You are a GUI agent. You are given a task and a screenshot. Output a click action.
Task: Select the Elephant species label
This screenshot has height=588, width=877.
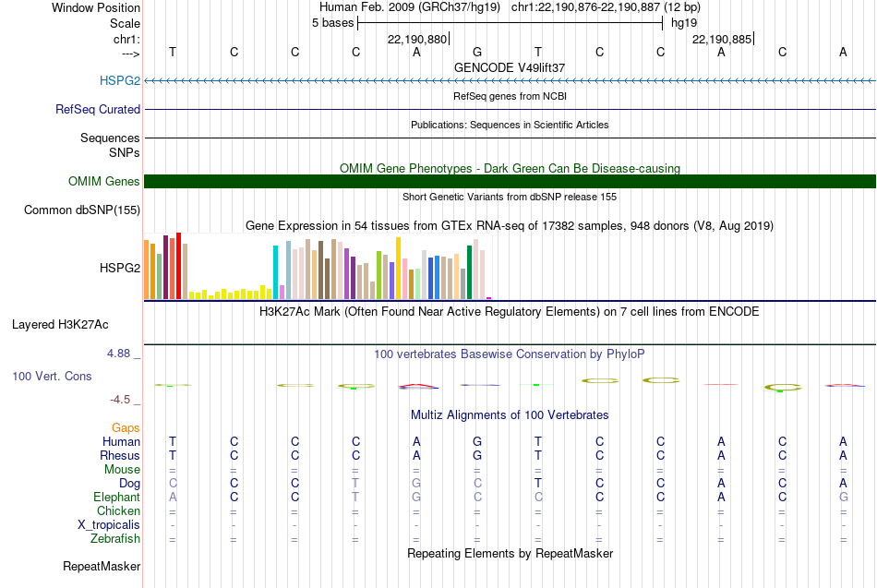click(x=116, y=497)
